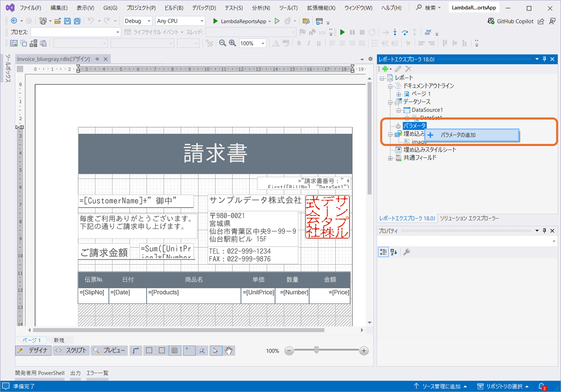Open the エラー一覧 bottom tab
The image size is (561, 392).
[97, 373]
